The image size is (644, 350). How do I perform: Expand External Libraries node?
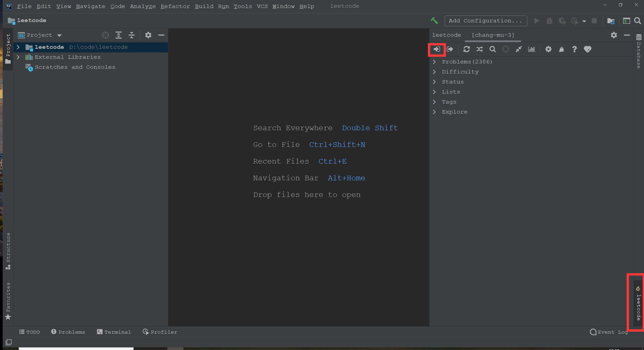pos(18,57)
